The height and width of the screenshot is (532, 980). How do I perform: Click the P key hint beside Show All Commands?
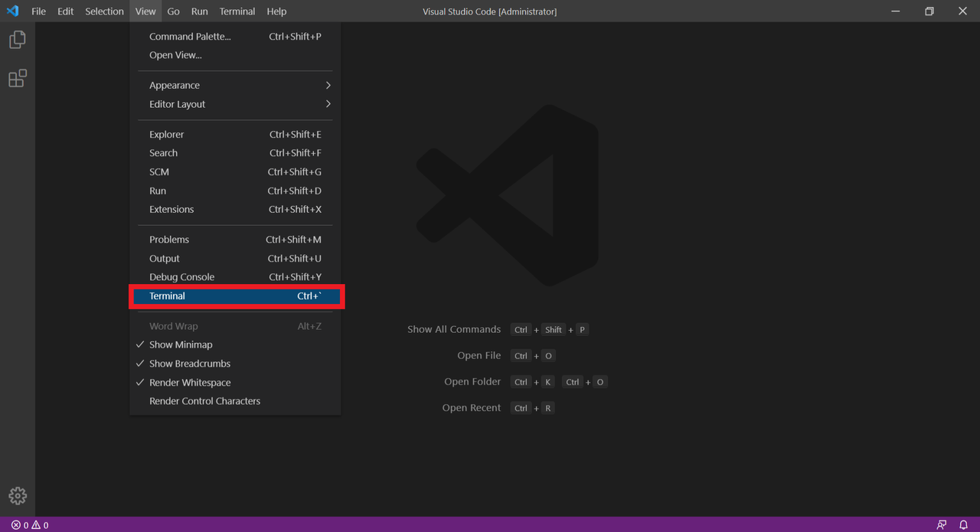click(582, 330)
